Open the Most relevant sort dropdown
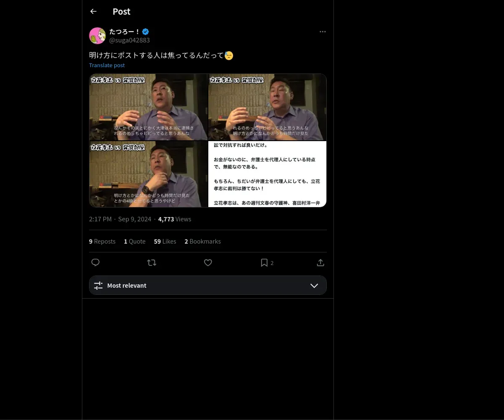The image size is (504, 420). coord(207,286)
